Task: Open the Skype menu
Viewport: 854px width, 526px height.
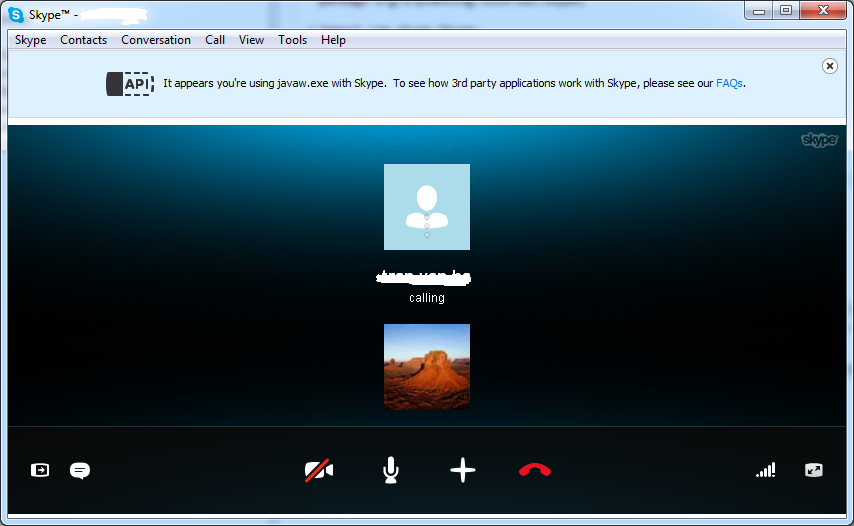Action: (x=30, y=40)
